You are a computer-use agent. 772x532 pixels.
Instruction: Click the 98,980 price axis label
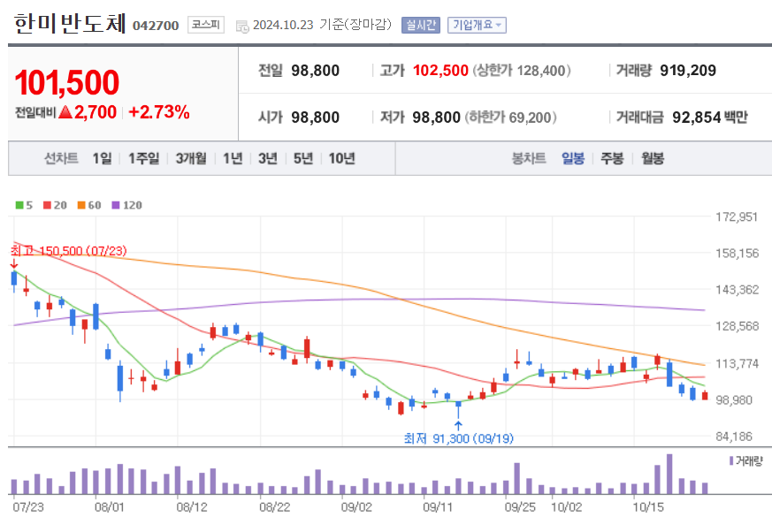(734, 399)
